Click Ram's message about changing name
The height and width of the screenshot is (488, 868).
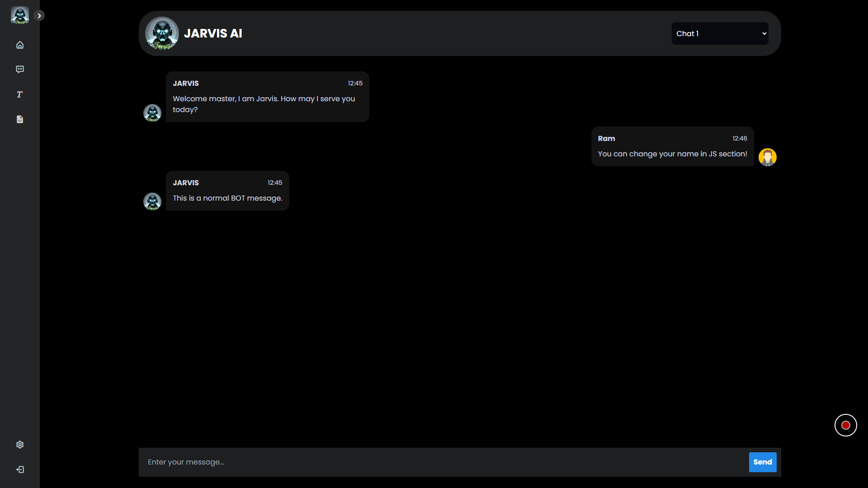(x=672, y=154)
